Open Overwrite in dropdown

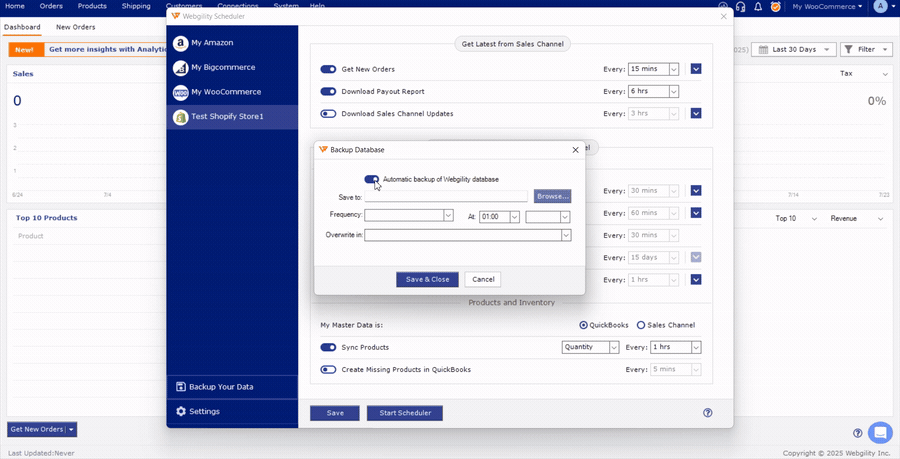468,235
